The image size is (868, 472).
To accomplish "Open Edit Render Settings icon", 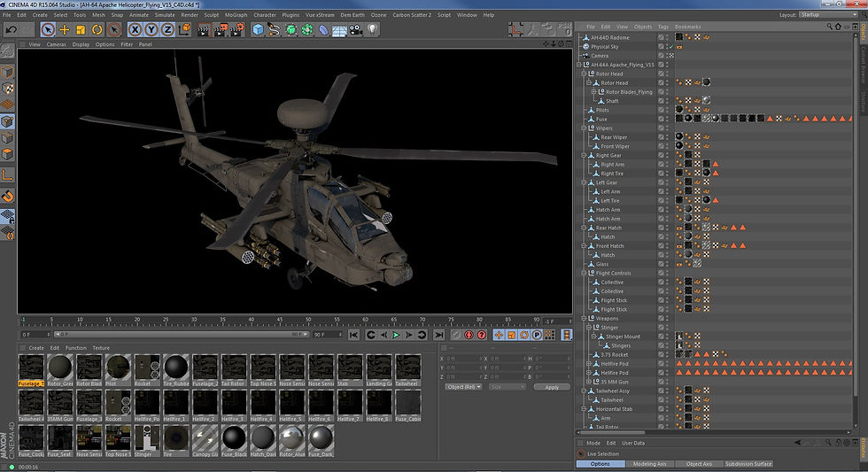I will click(237, 30).
